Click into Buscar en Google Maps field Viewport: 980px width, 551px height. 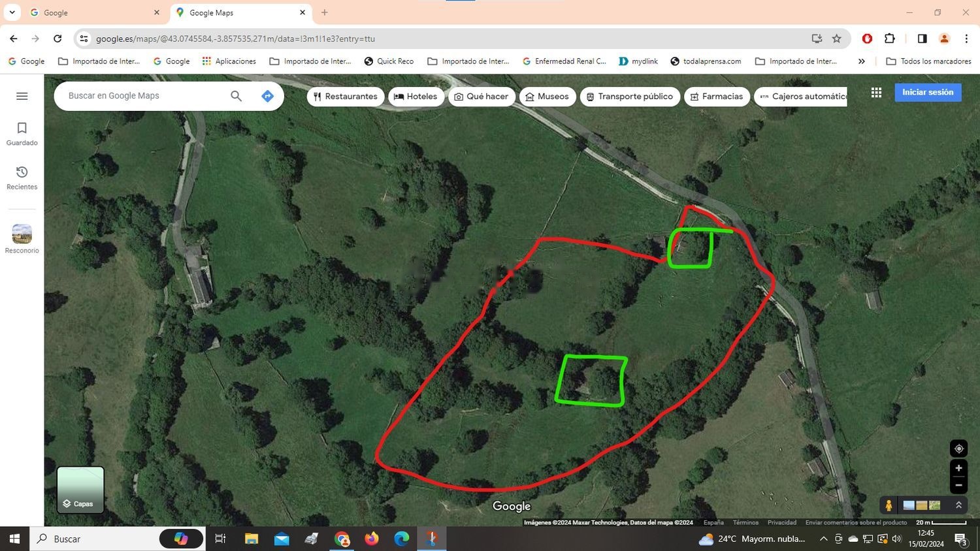[x=144, y=96]
